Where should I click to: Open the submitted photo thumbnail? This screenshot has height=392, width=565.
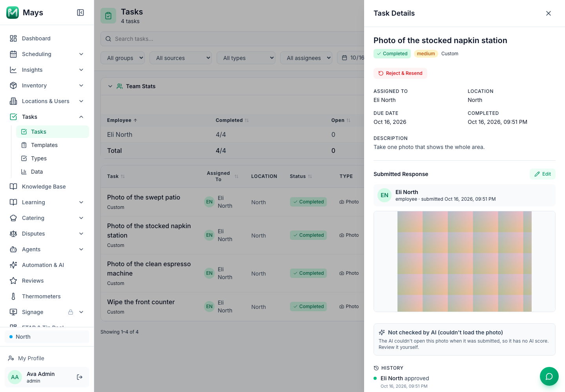click(465, 261)
